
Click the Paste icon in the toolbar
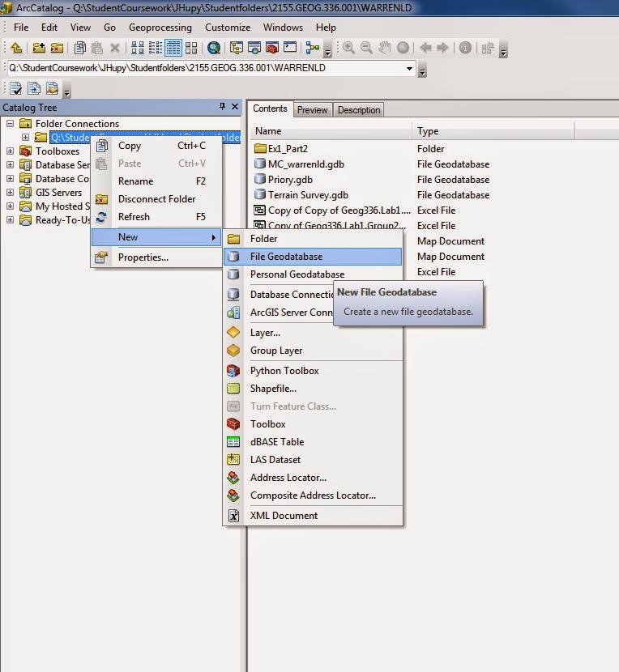coord(97,48)
